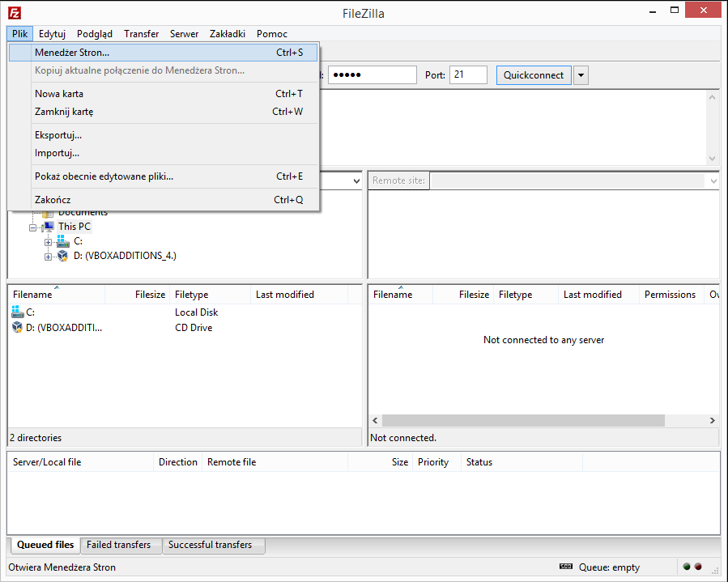The width and height of the screenshot is (728, 582).
Task: Select Zamknij kartę menu entry
Action: tap(163, 112)
